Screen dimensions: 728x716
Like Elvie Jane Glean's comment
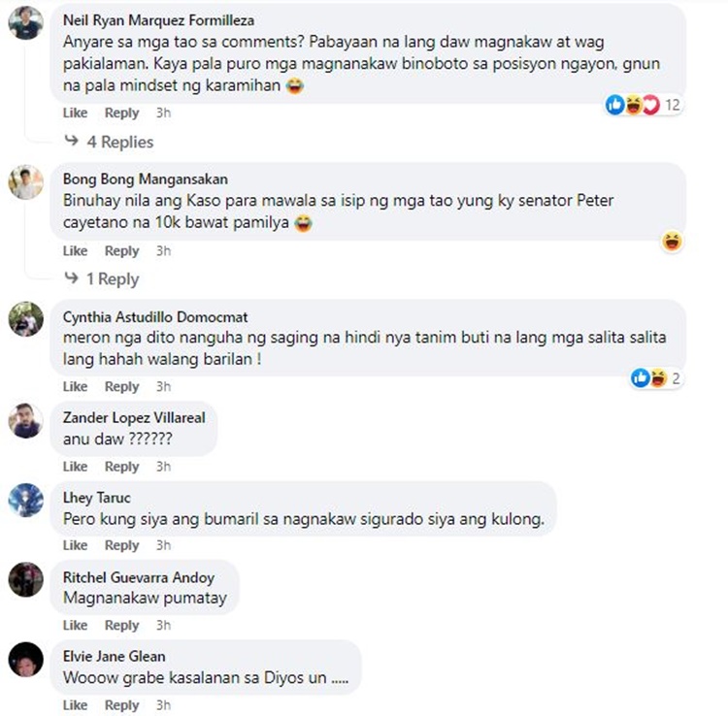(x=75, y=705)
